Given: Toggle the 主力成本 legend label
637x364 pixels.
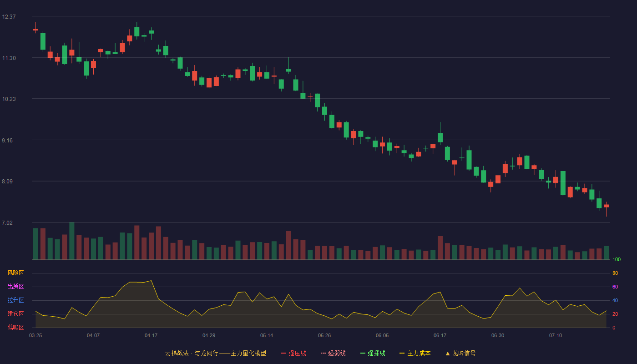Looking at the screenshot, I should [419, 353].
